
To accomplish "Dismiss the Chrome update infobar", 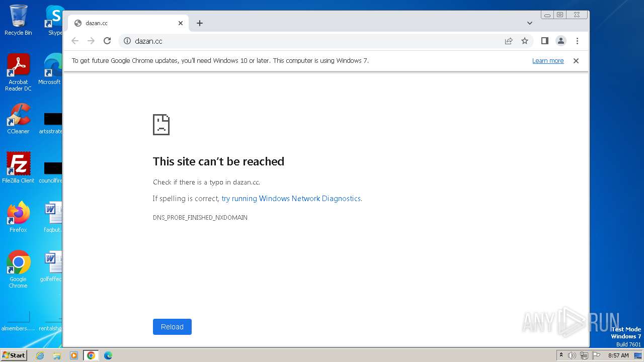I will [576, 61].
